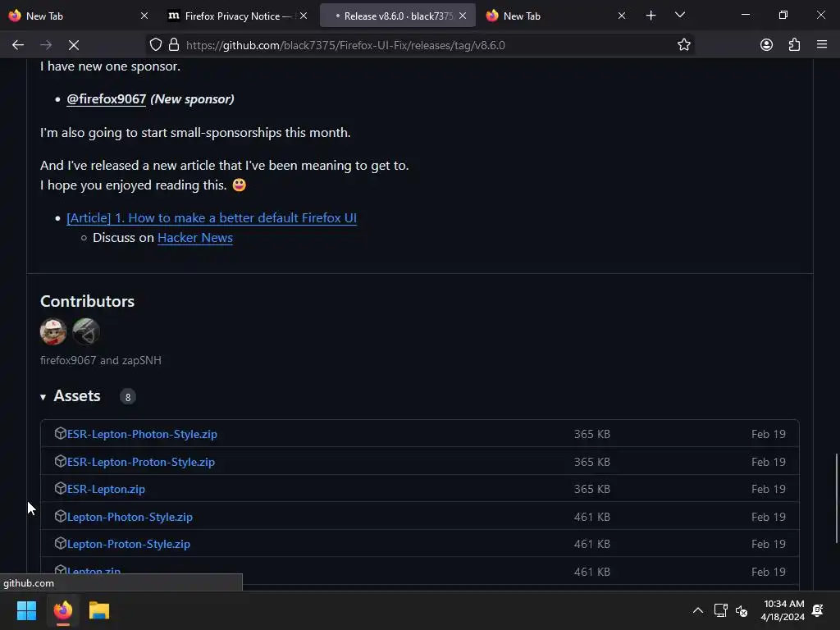Screen dimensions: 840x630
Task: Open the network status tray icon
Action: (x=720, y=610)
